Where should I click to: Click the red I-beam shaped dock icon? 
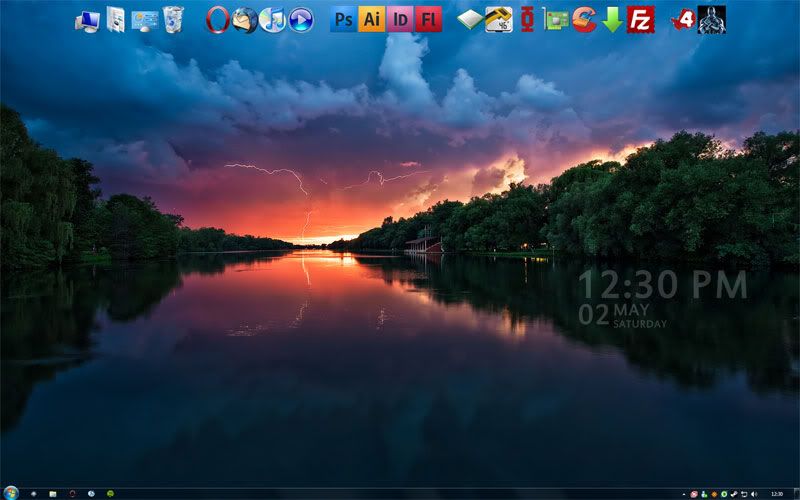tap(528, 20)
